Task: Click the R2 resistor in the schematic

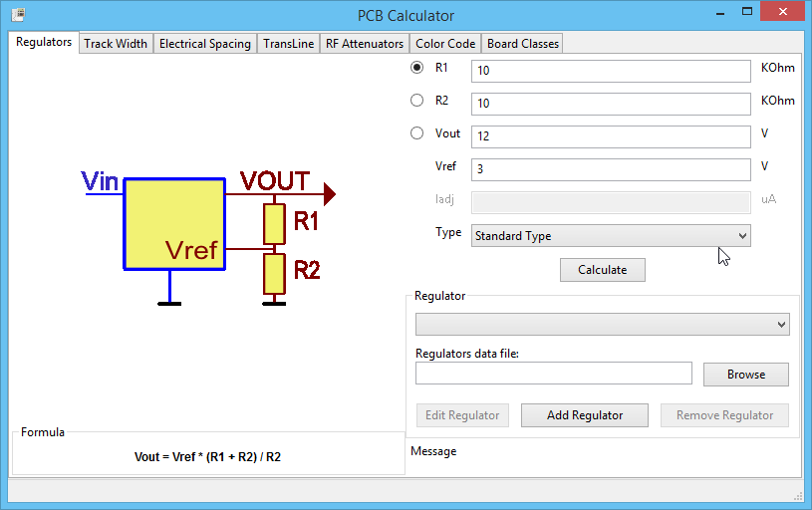Action: (274, 273)
